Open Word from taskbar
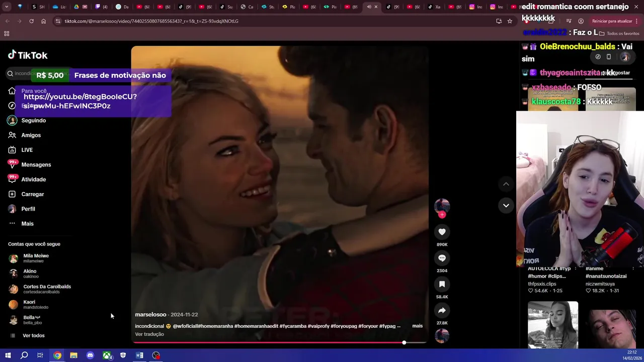This screenshot has height=362, width=644. (139, 355)
